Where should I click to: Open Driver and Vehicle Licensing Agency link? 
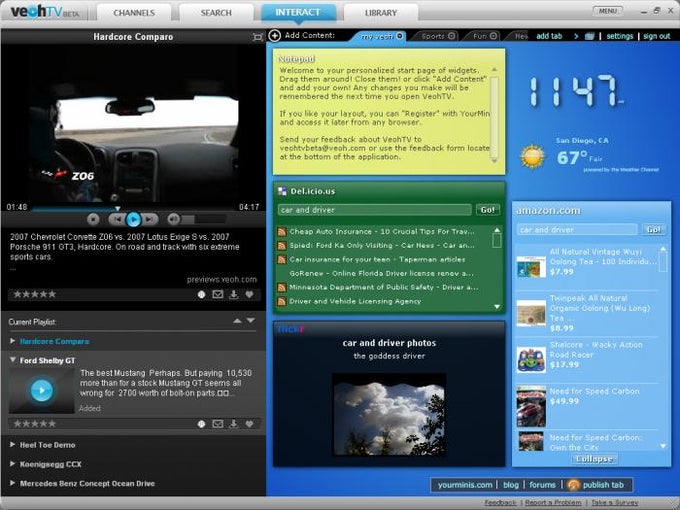[x=355, y=301]
